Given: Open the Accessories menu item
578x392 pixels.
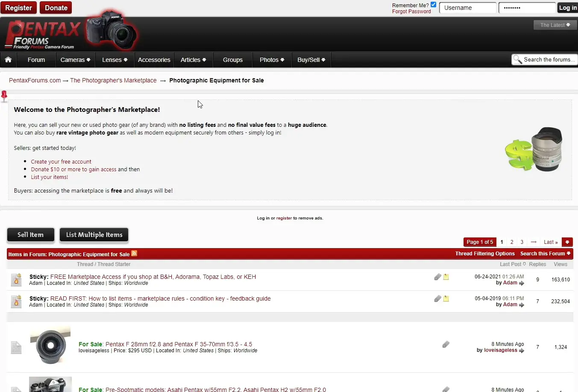Looking at the screenshot, I should [154, 60].
